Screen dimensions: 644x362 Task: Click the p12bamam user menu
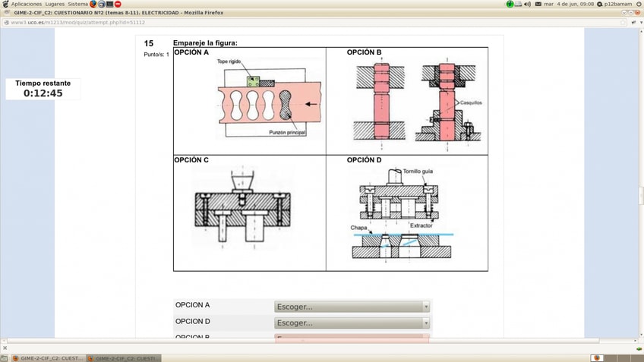[615, 4]
